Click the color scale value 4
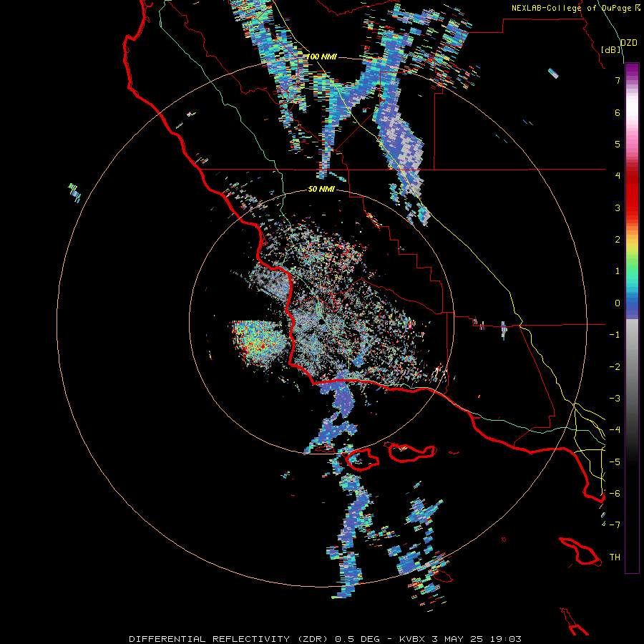Screen dimensions: 644x644 618,176
